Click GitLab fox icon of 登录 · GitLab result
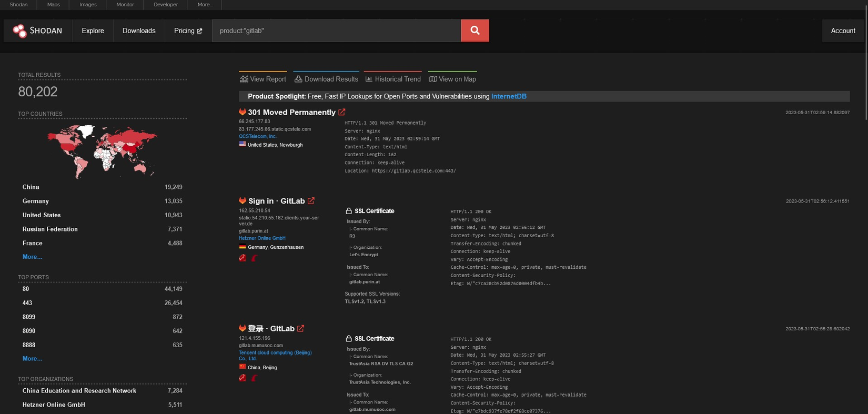The image size is (868, 414). tap(243, 328)
